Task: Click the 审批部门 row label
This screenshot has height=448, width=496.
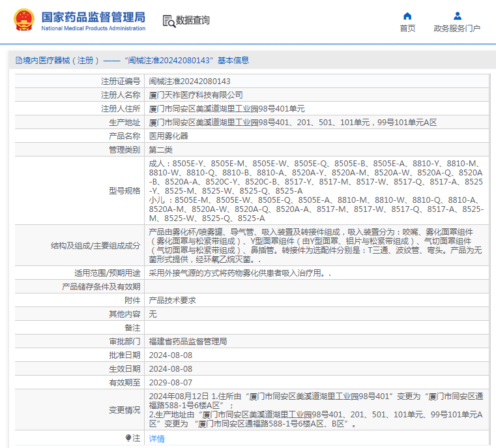Action: [x=124, y=341]
